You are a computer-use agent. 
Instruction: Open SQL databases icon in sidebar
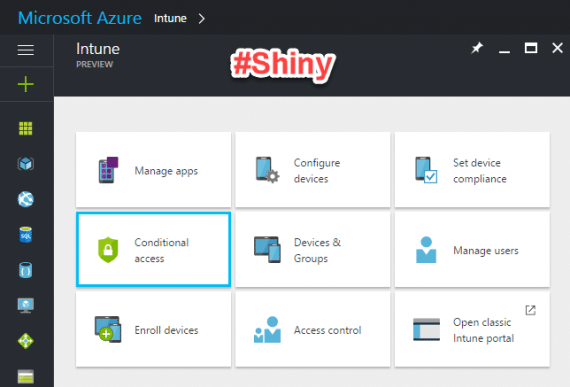pyautogui.click(x=25, y=235)
